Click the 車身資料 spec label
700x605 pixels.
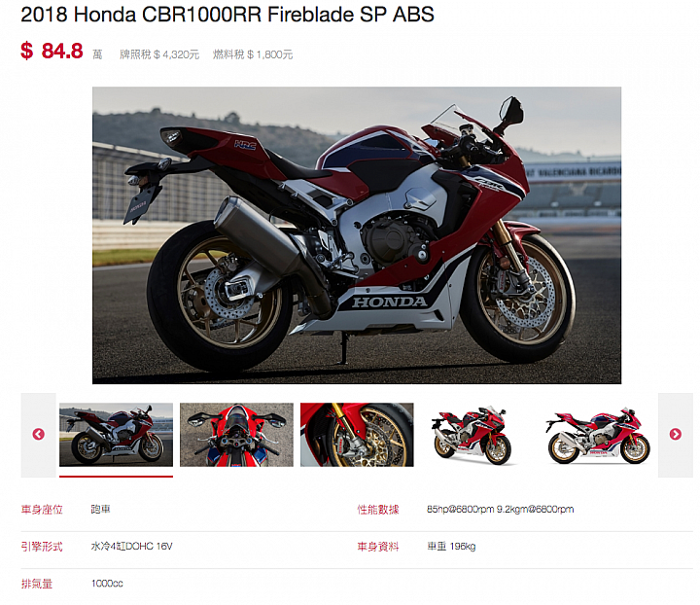pos(378,547)
